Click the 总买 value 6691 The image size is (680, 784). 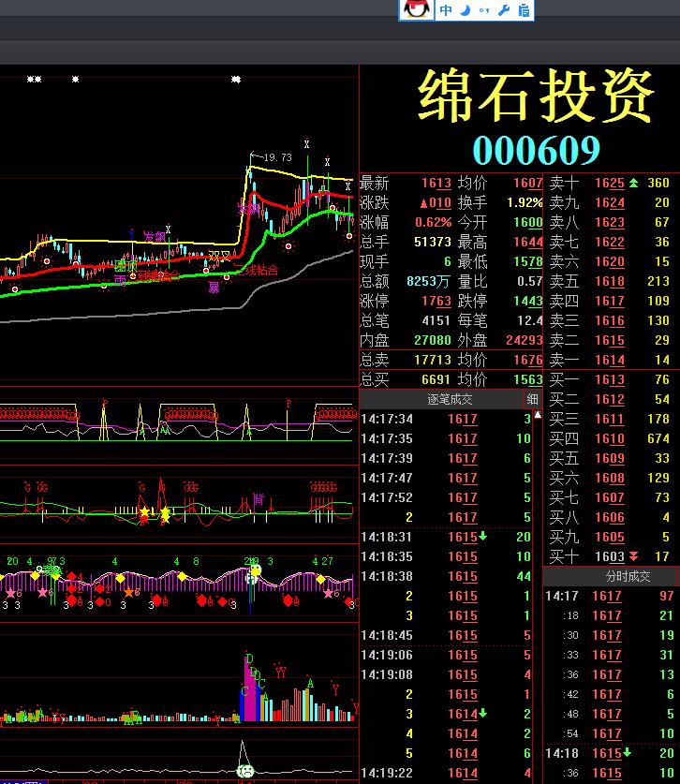coord(436,379)
